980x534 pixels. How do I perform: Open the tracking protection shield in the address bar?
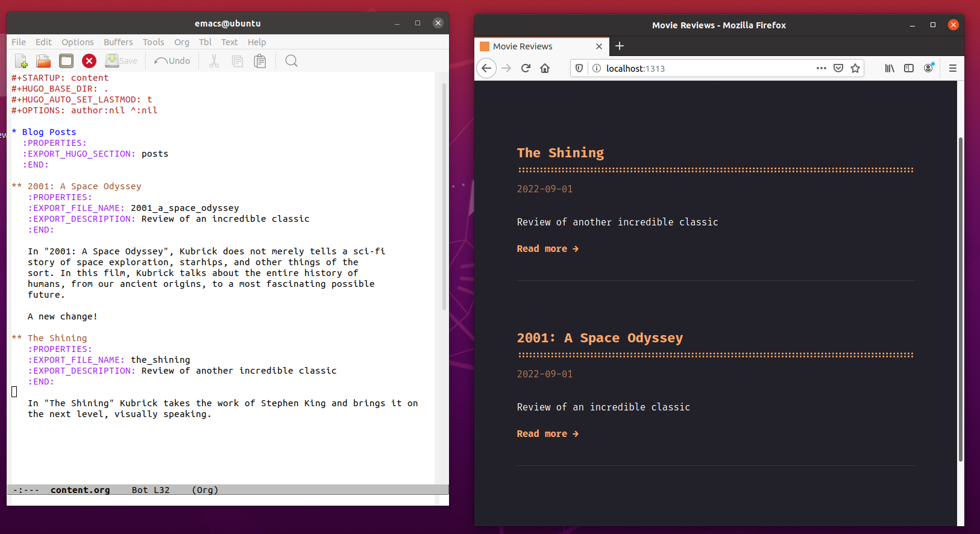[x=579, y=68]
